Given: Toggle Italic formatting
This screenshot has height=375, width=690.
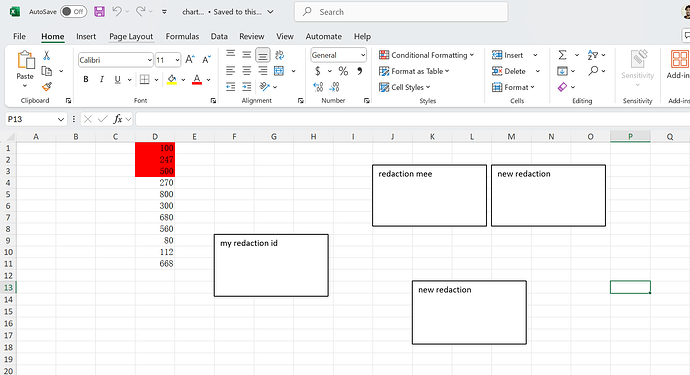Looking at the screenshot, I should (102, 79).
